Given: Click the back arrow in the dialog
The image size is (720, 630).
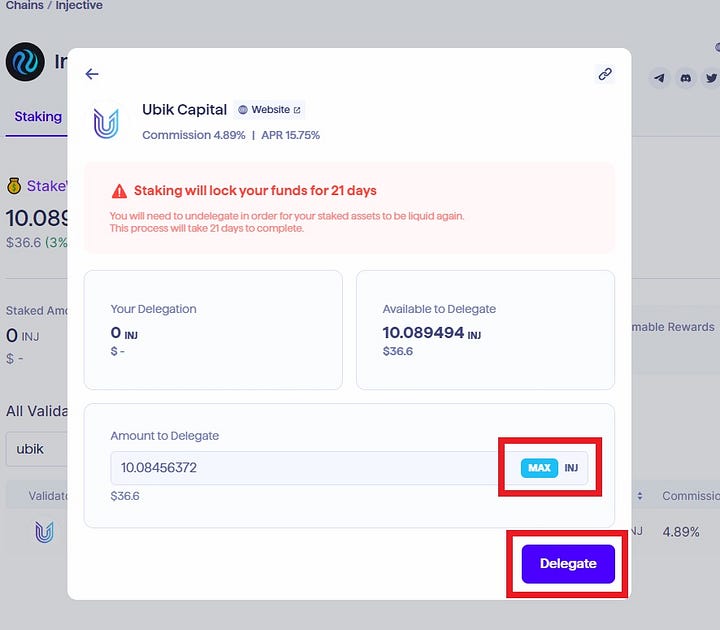Looking at the screenshot, I should click(x=92, y=74).
